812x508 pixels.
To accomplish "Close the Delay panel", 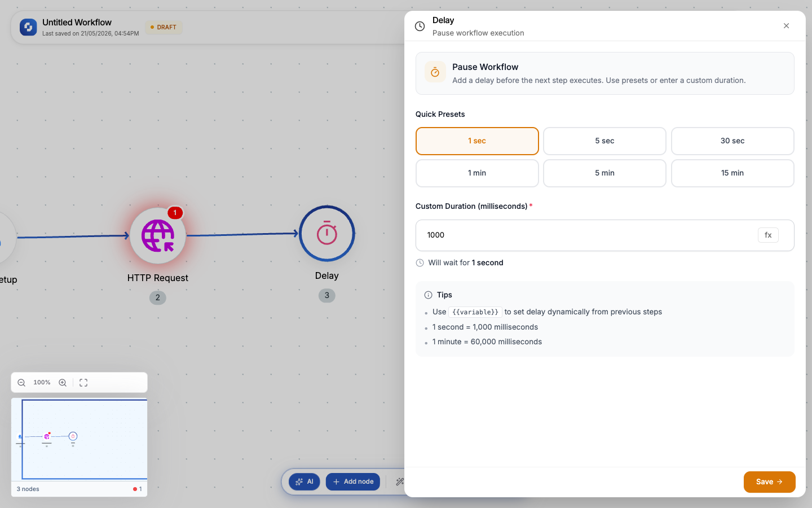I will coord(786,26).
